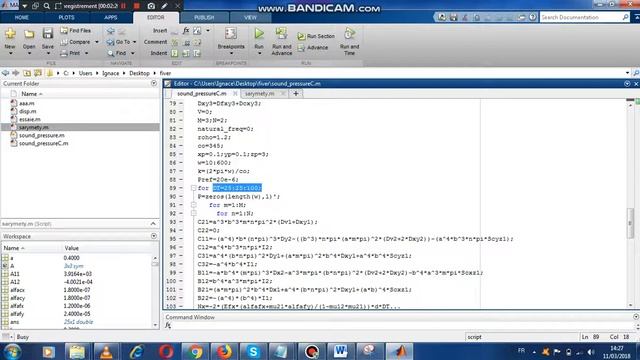This screenshot has width=640, height=360.
Task: Click the Print button
Action: (71, 53)
